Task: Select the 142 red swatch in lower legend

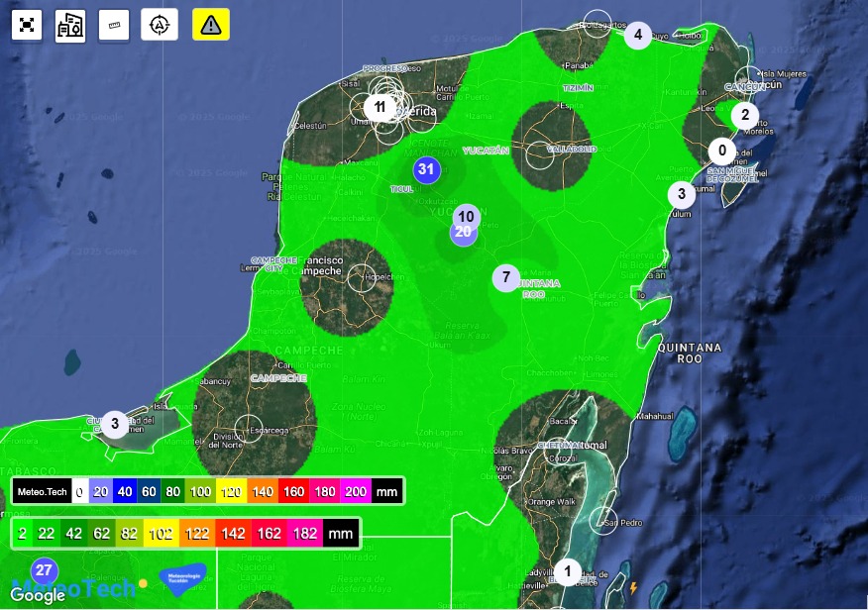Action: pos(233,534)
